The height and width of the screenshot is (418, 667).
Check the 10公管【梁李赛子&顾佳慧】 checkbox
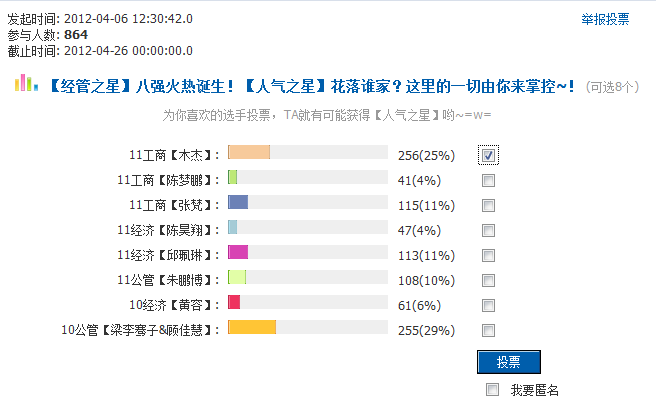488,330
